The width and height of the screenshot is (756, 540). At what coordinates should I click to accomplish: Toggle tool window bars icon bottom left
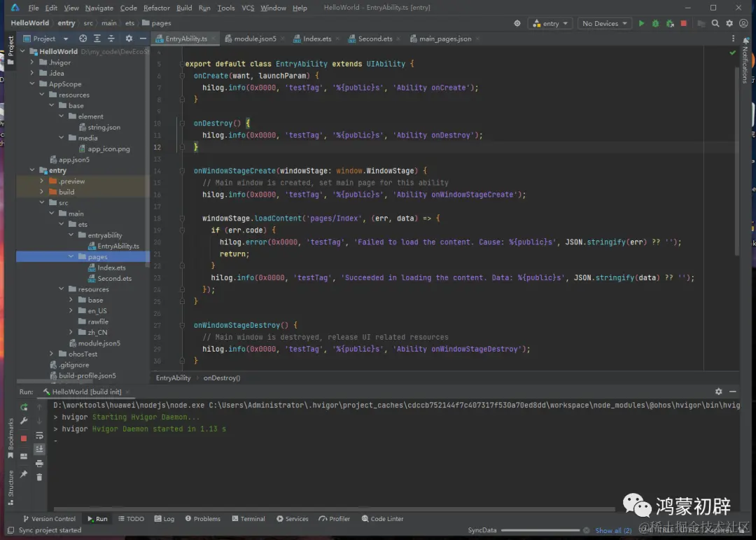pyautogui.click(x=10, y=530)
